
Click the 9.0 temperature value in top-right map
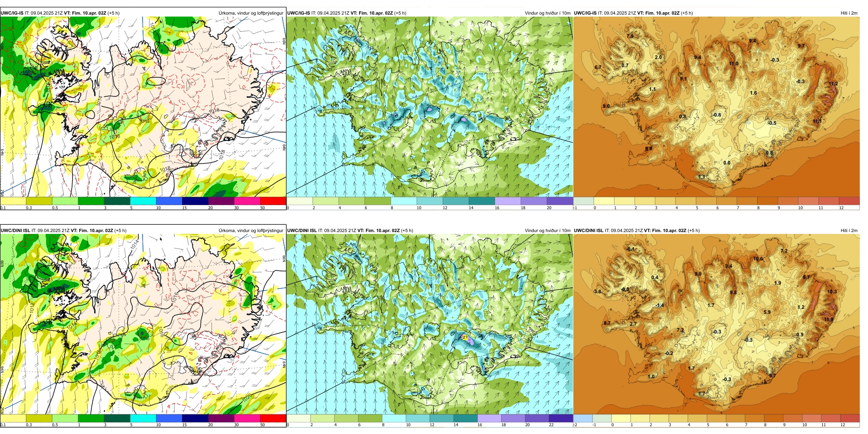point(606,106)
